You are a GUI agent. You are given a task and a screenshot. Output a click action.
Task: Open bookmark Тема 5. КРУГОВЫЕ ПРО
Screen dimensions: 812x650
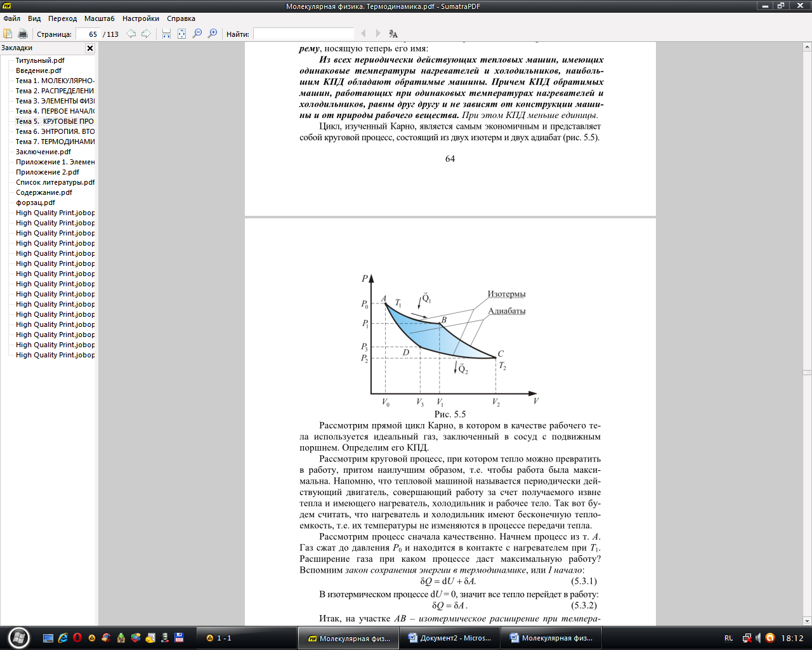coord(55,121)
